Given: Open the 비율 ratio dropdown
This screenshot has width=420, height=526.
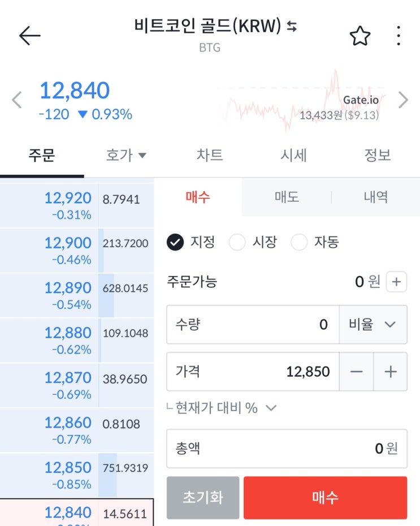Looking at the screenshot, I should click(373, 325).
